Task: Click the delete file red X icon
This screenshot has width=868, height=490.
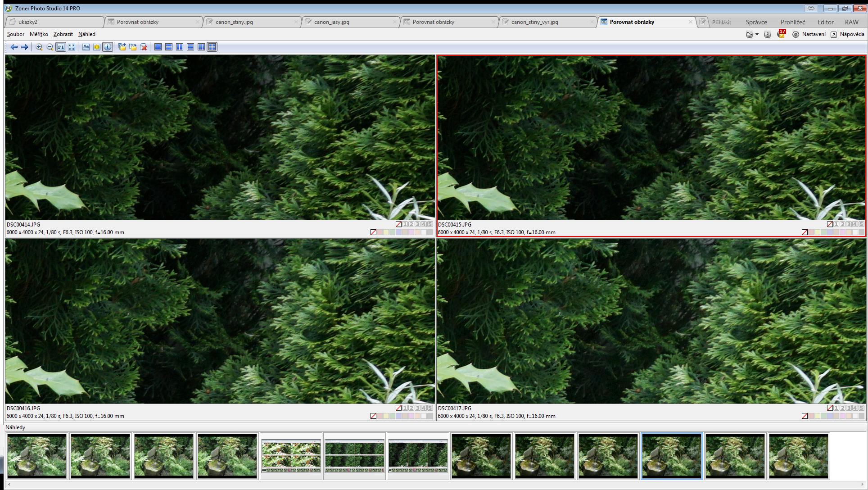Action: click(144, 47)
